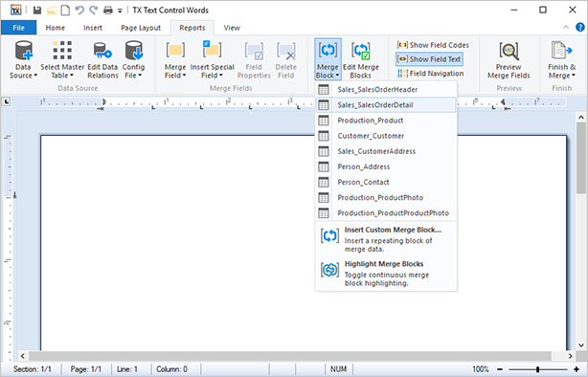This screenshot has width=588, height=377.
Task: Click the horizontal scrollbar right arrow
Action: [571, 356]
